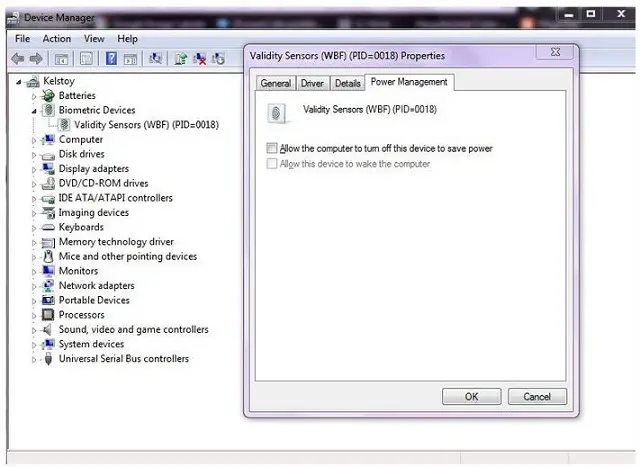
Task: Click the Disk drives category icon
Action: pyautogui.click(x=48, y=155)
